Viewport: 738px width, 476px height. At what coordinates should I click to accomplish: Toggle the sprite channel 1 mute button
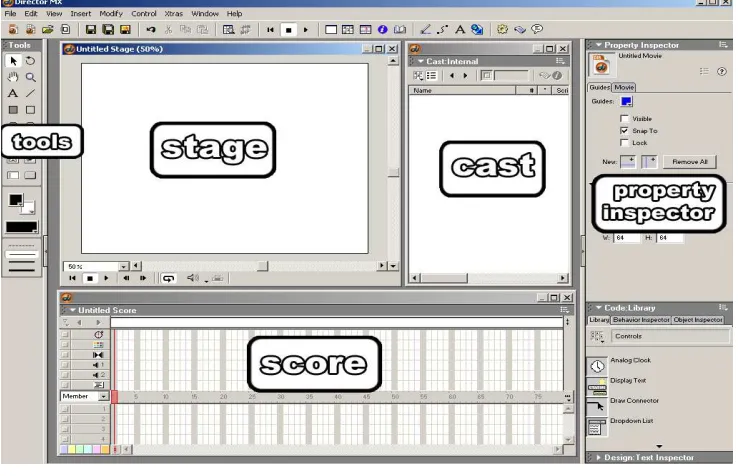pos(65,409)
